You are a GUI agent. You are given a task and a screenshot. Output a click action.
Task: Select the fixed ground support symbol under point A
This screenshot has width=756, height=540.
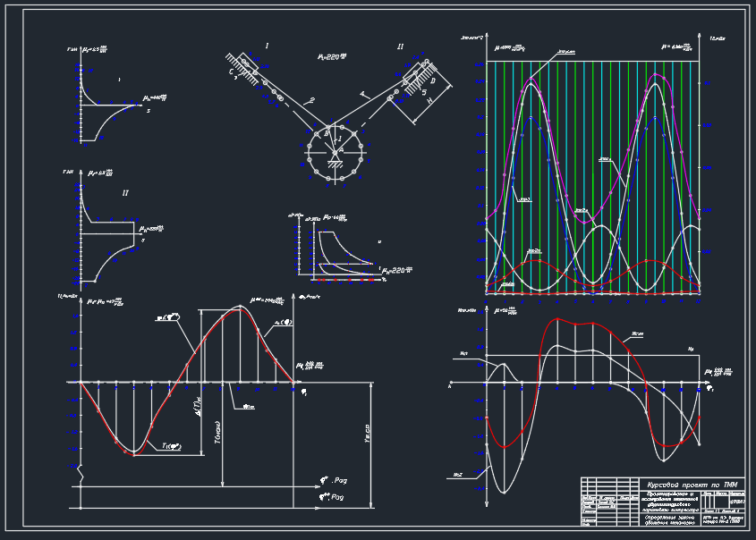pos(335,160)
